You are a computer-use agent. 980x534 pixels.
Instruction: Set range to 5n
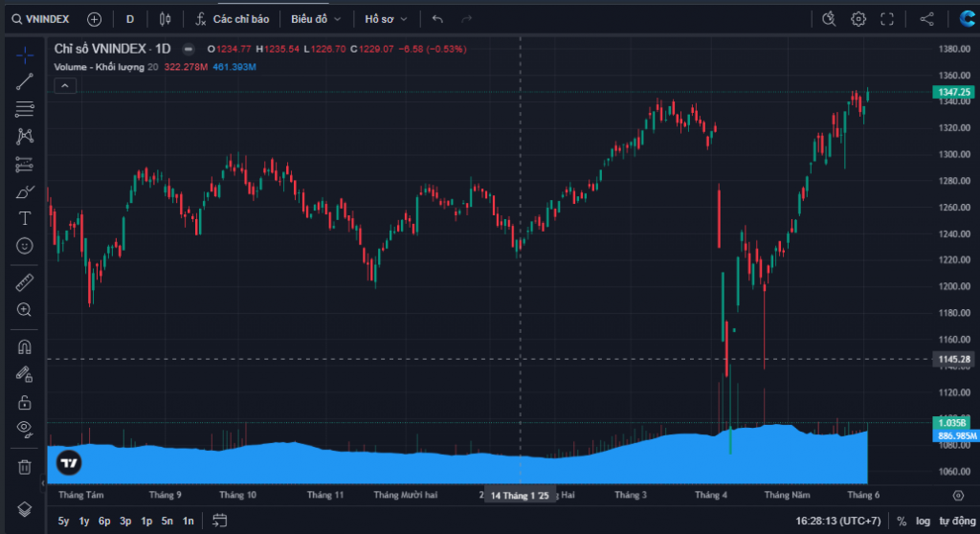tap(167, 521)
